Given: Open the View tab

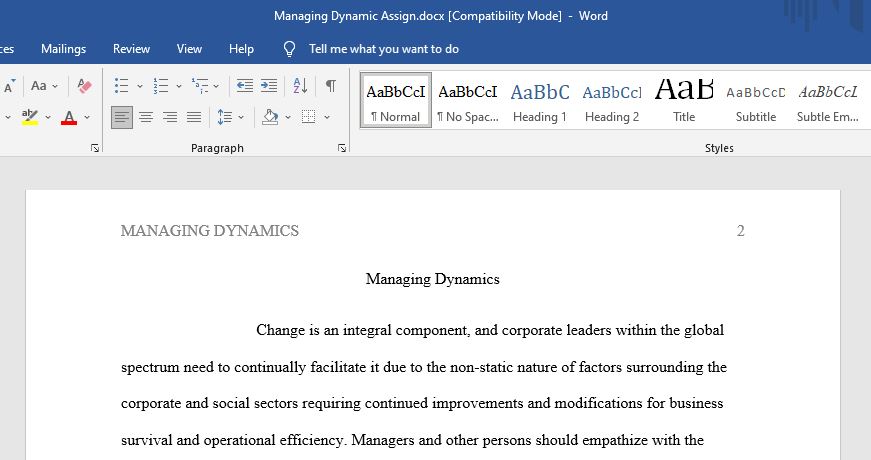Looking at the screenshot, I should (x=189, y=49).
